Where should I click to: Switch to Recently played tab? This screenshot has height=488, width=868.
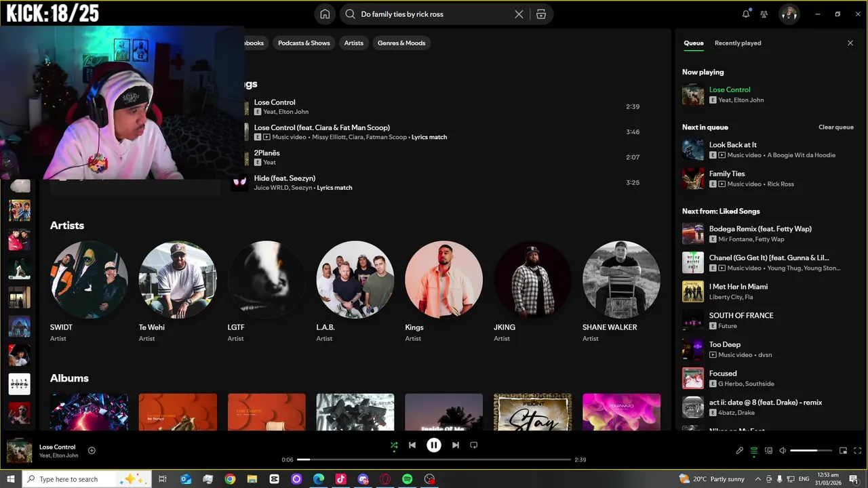(738, 43)
